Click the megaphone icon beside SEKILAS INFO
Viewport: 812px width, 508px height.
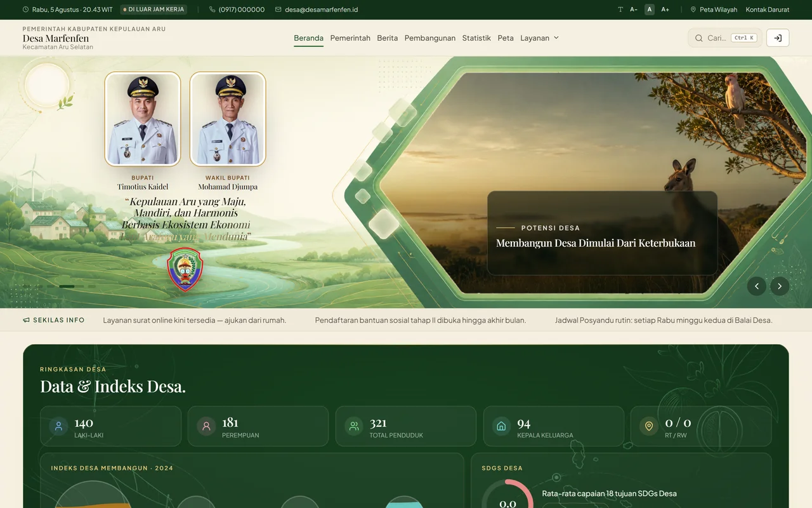26,320
